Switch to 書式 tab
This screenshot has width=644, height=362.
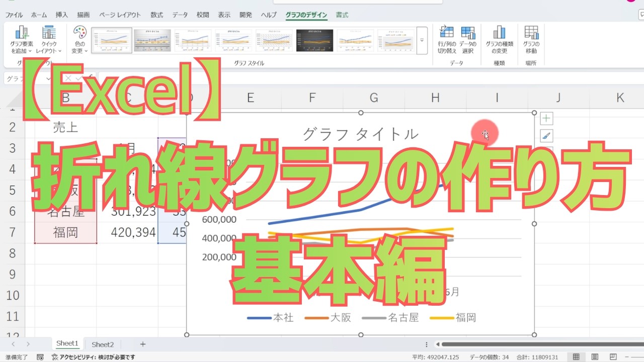click(342, 15)
